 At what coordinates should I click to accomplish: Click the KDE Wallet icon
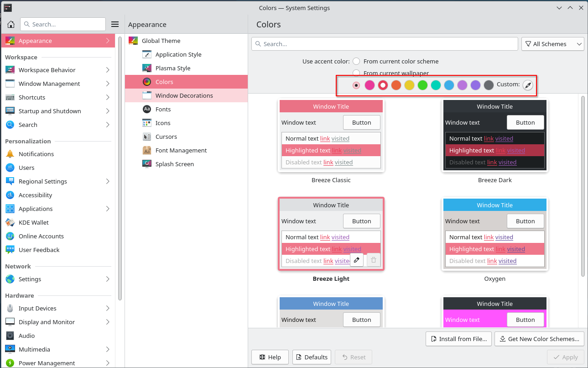(10, 222)
